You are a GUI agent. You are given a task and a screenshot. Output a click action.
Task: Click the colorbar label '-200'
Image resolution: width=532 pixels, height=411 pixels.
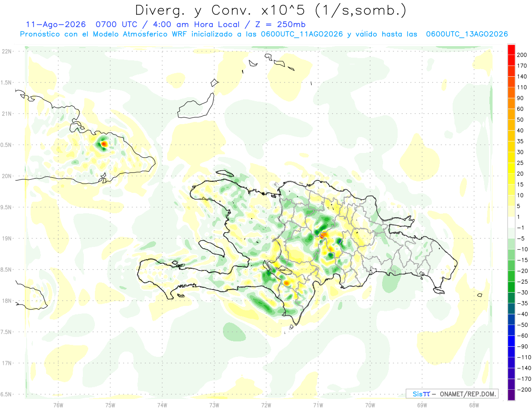525,390
